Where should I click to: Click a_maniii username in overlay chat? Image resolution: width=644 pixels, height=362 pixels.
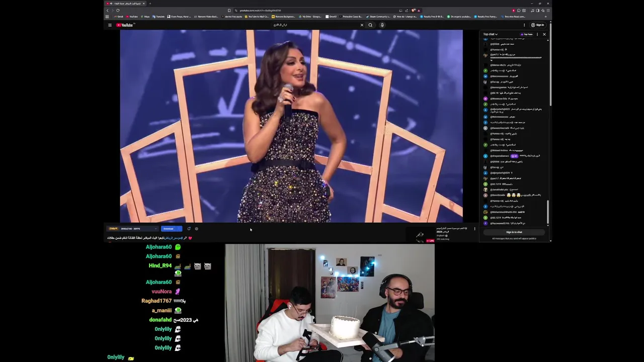(162, 310)
